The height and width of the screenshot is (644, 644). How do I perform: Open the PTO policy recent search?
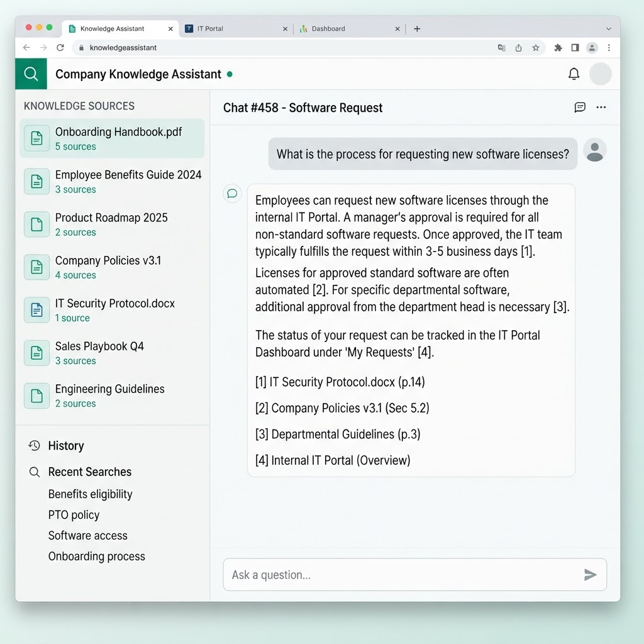pyautogui.click(x=74, y=514)
